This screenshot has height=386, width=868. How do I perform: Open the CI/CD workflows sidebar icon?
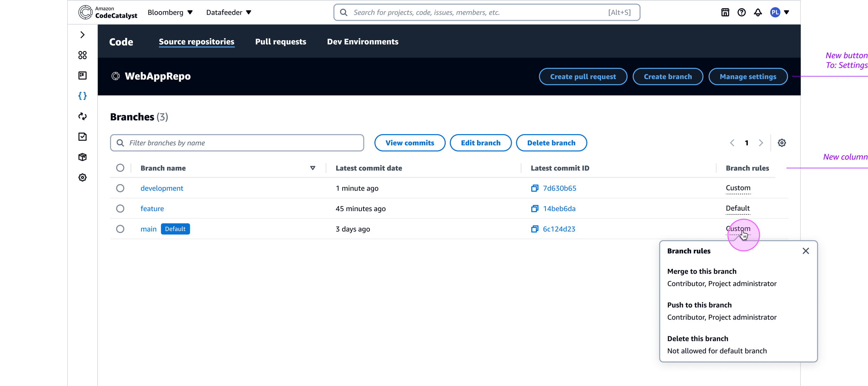[82, 116]
